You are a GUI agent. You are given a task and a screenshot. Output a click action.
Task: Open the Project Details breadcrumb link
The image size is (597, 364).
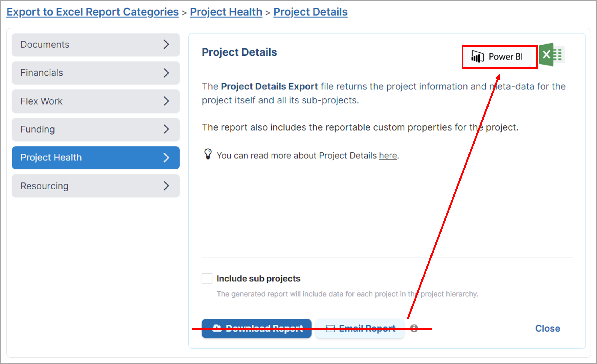click(310, 12)
